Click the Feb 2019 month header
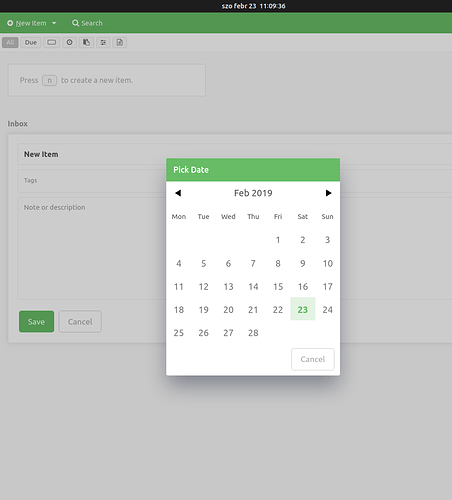Screen dimensions: 452x500 [x=253, y=193]
